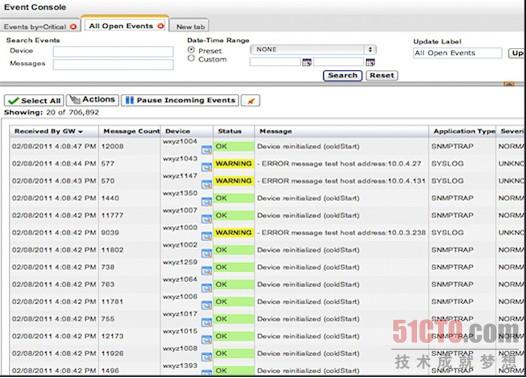Switch to Events by-Critical tab

click(x=35, y=27)
